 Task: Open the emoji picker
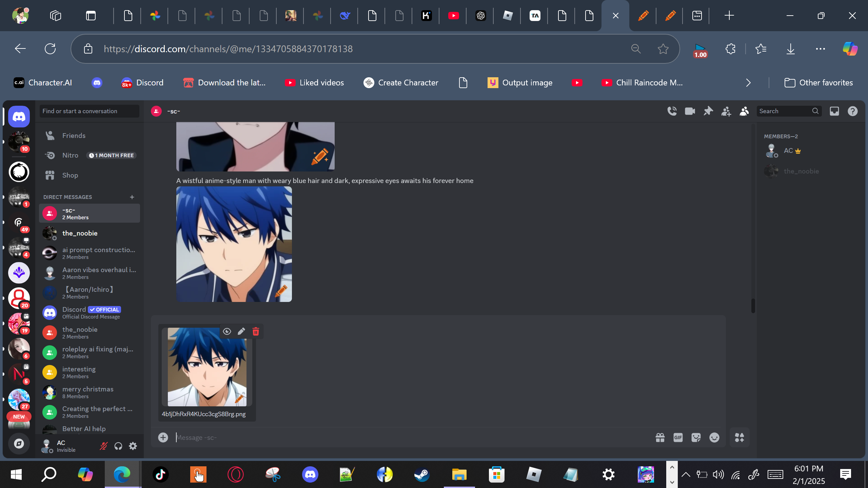click(x=714, y=438)
